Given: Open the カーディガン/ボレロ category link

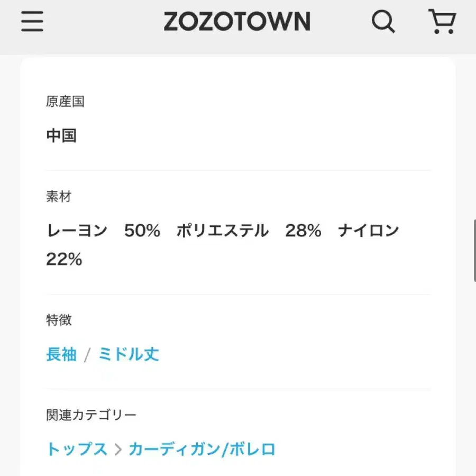Looking at the screenshot, I should click(202, 450).
